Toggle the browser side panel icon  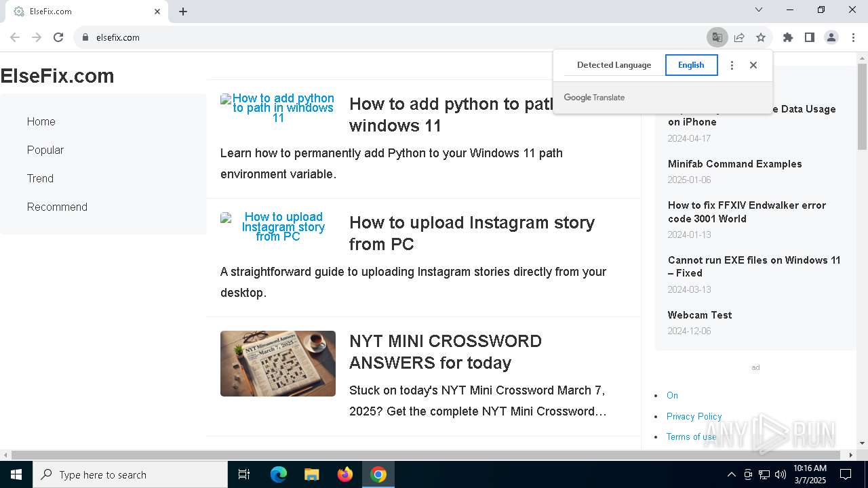pyautogui.click(x=809, y=37)
